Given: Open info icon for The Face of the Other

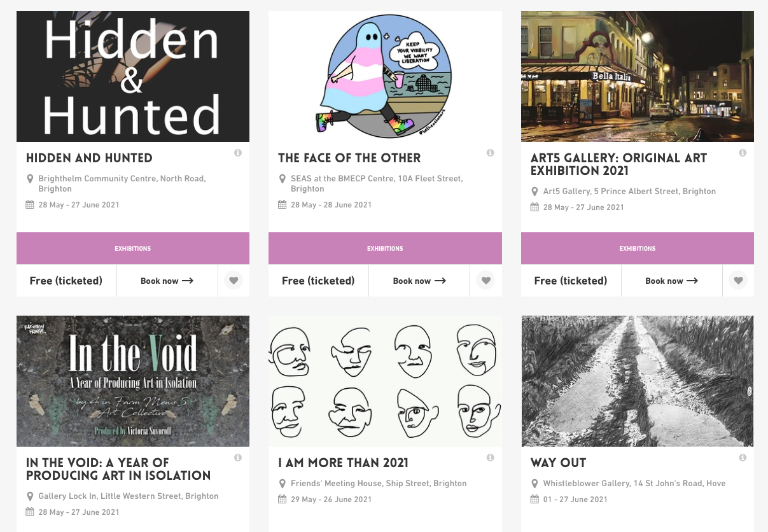Looking at the screenshot, I should [x=491, y=153].
